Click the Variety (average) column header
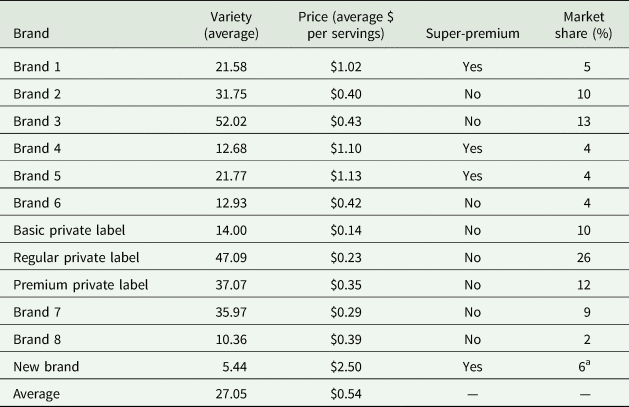629x407 pixels. 231,25
